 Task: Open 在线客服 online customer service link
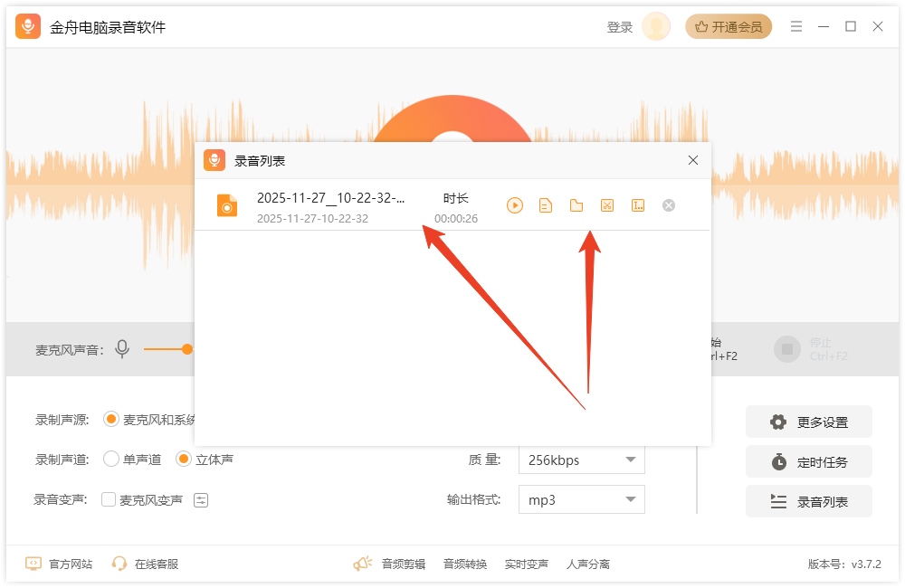click(x=156, y=563)
